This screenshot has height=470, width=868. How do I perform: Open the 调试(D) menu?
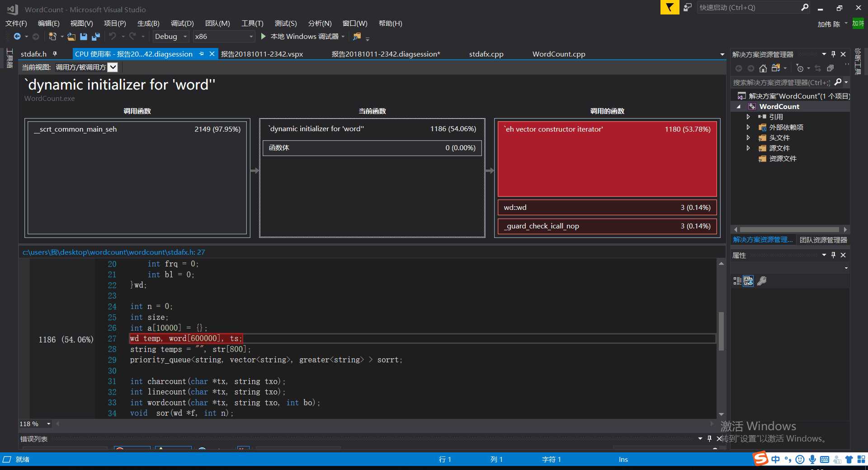click(182, 23)
